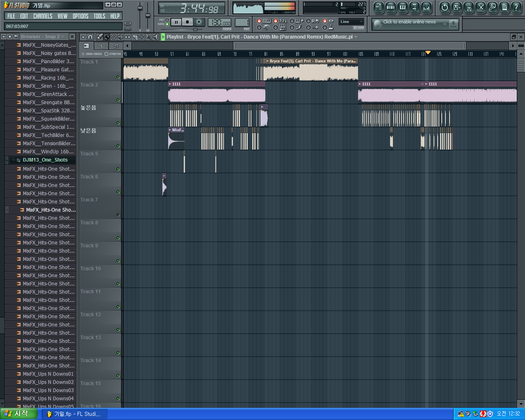525x420 pixels.
Task: Toggle the 3-2-1 countdown before recording
Action: 276,21
